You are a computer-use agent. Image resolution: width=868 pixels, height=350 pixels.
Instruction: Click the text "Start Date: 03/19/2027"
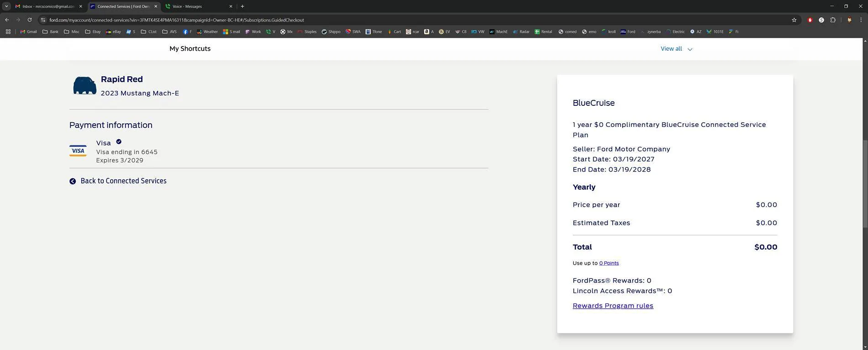pos(614,159)
